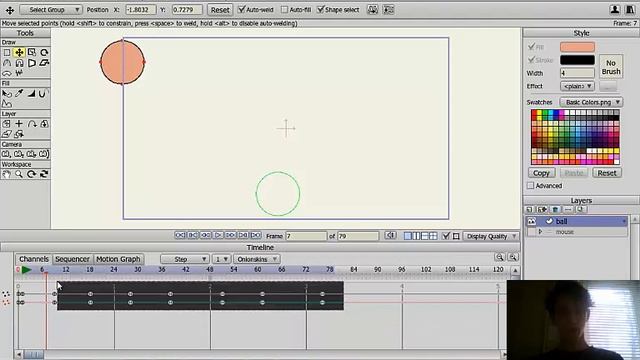The width and height of the screenshot is (640, 360).
Task: Toggle the Fill checkbox in Style
Action: pyautogui.click(x=531, y=47)
